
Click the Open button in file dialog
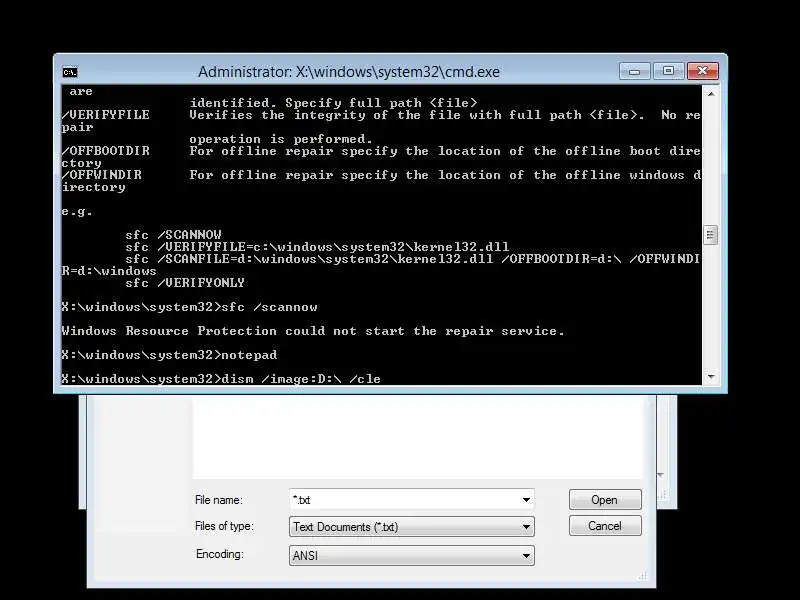(605, 499)
